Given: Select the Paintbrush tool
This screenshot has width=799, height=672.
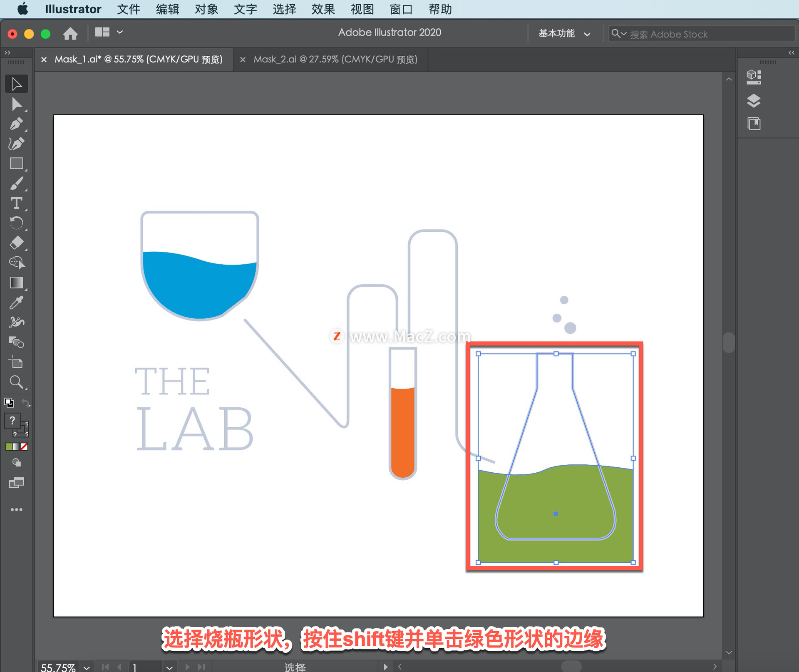Looking at the screenshot, I should (x=17, y=183).
